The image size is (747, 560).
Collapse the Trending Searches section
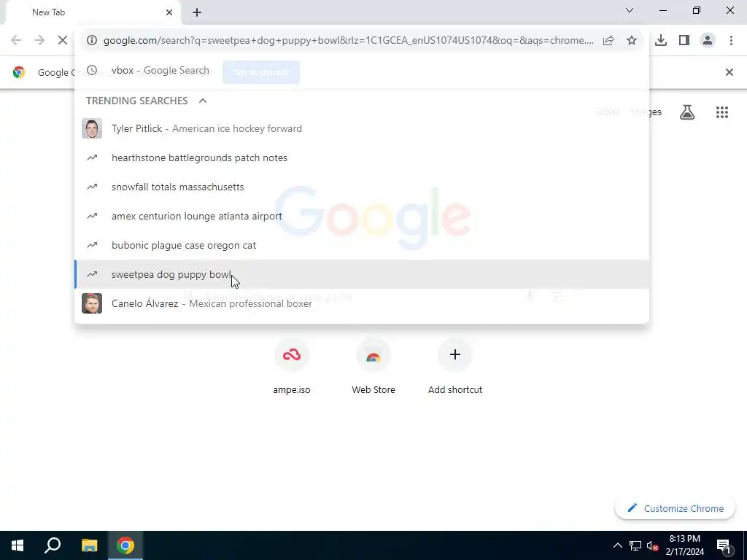(203, 101)
